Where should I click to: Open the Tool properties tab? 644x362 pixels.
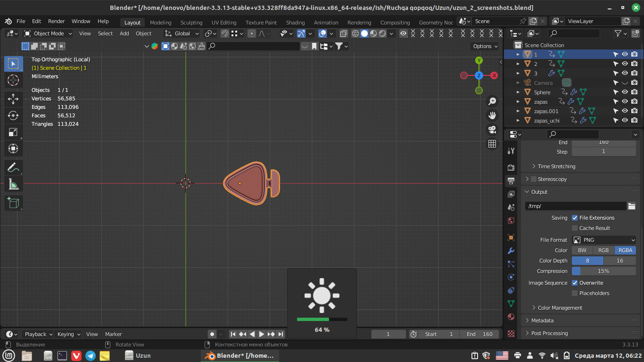(x=511, y=151)
